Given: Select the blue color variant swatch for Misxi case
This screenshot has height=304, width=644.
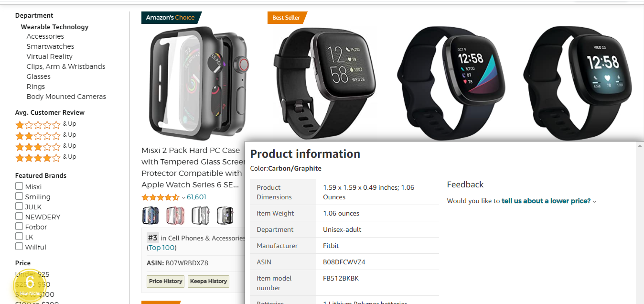Looking at the screenshot, I should click(150, 216).
